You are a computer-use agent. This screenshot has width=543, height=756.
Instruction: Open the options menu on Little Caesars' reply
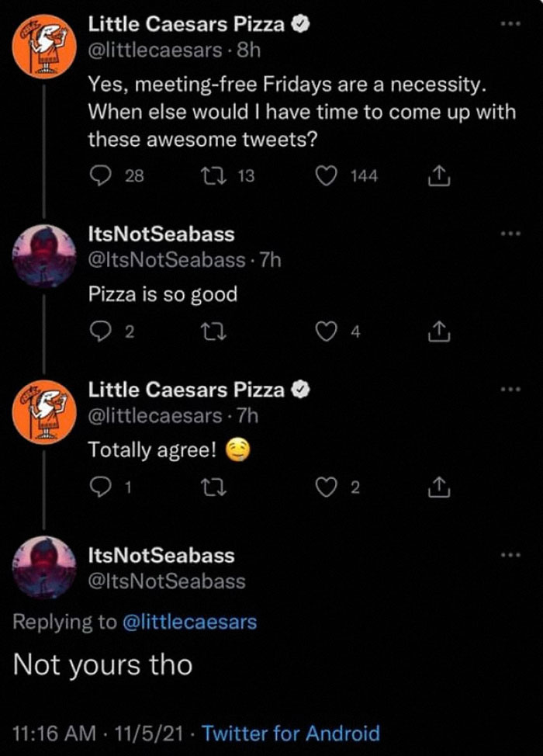(x=511, y=390)
